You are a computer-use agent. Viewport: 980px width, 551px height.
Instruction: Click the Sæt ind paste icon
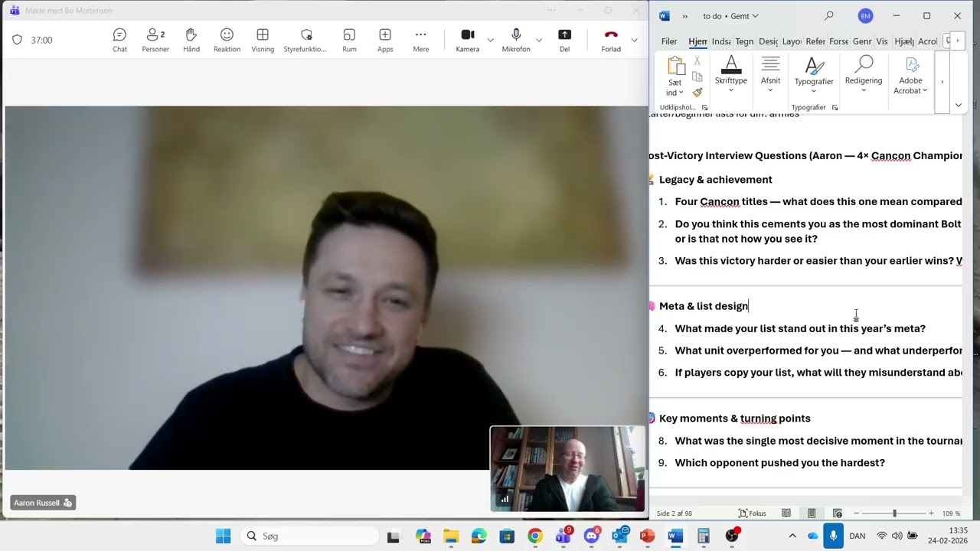[675, 66]
